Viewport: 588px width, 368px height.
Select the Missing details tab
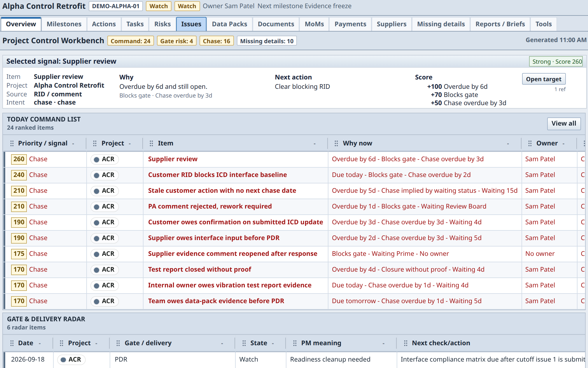point(441,24)
